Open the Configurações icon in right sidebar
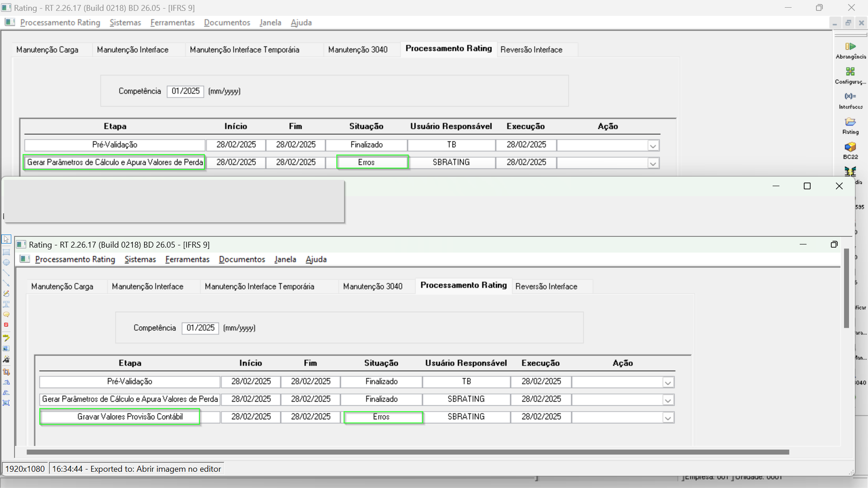Image resolution: width=868 pixels, height=488 pixels. click(850, 75)
